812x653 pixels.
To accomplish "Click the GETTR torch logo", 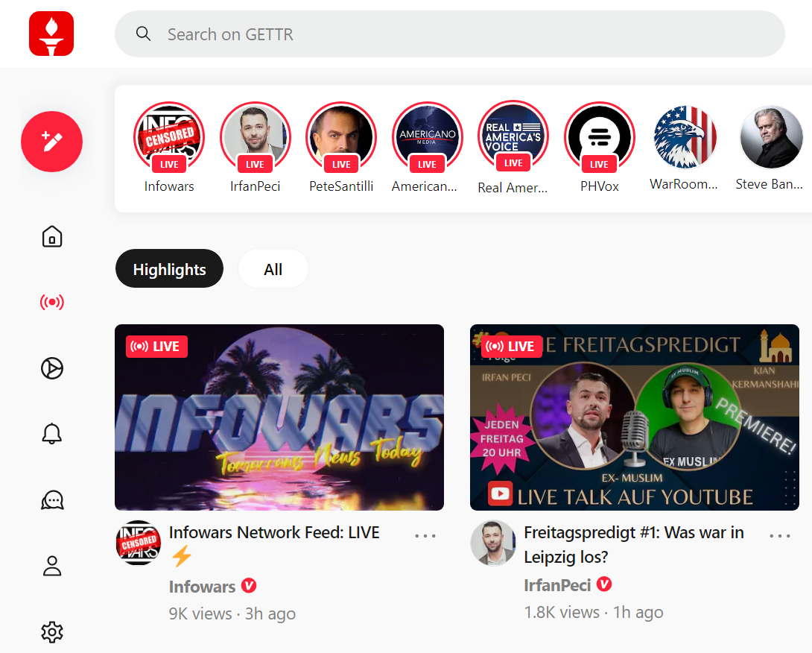I will tap(51, 34).
